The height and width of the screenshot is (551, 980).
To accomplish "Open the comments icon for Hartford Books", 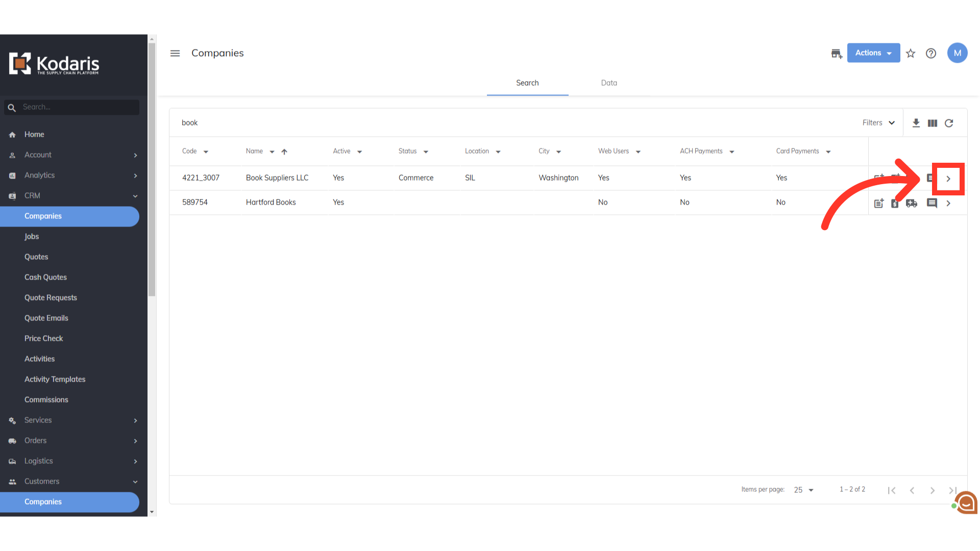I will (932, 203).
